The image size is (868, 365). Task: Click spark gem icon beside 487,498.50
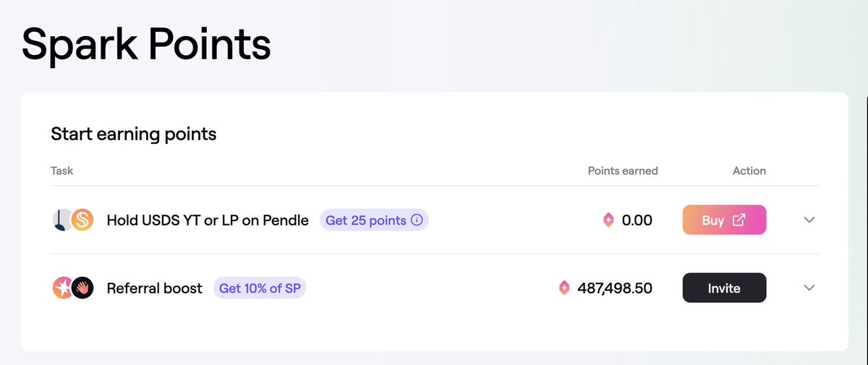coord(564,288)
